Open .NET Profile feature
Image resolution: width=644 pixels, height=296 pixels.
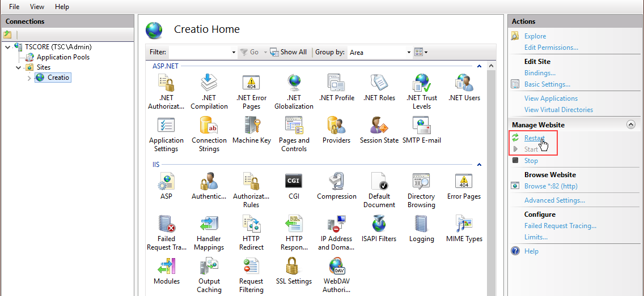(x=336, y=87)
